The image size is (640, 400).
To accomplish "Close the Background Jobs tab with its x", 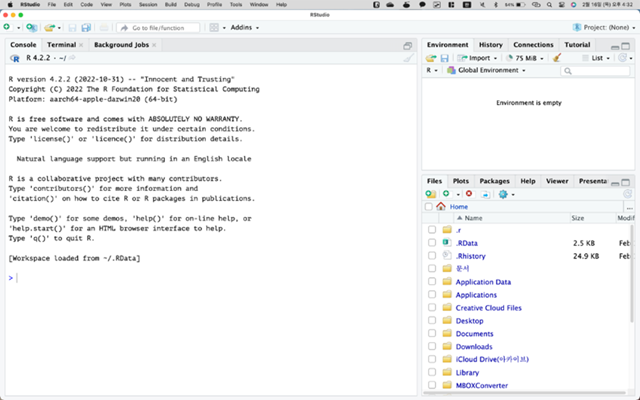I will pyautogui.click(x=154, y=45).
